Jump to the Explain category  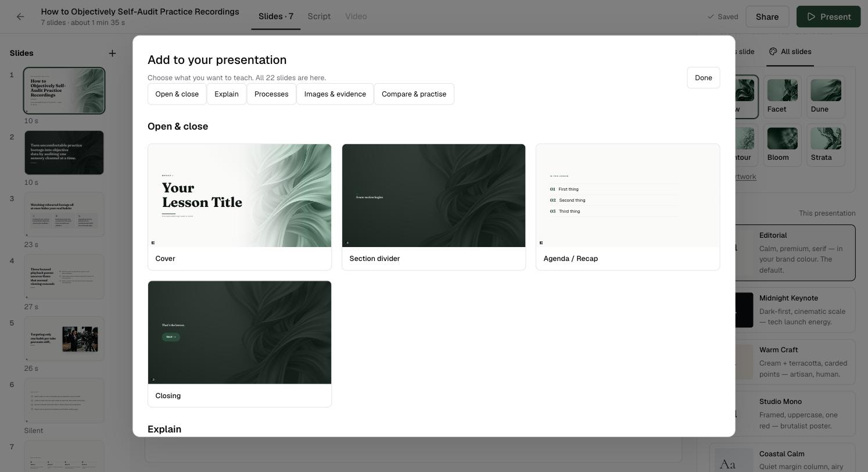coord(227,94)
